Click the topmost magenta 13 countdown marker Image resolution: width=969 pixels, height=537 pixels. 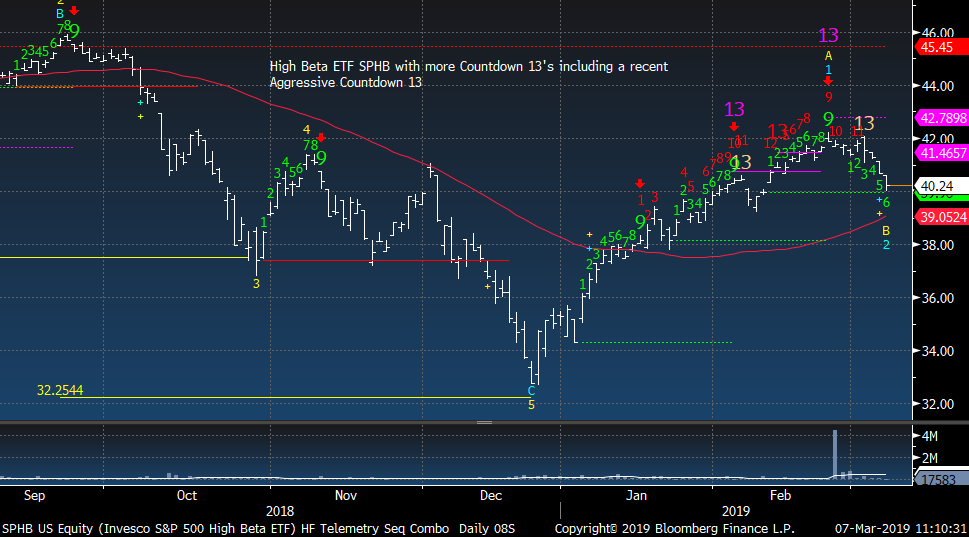(828, 35)
